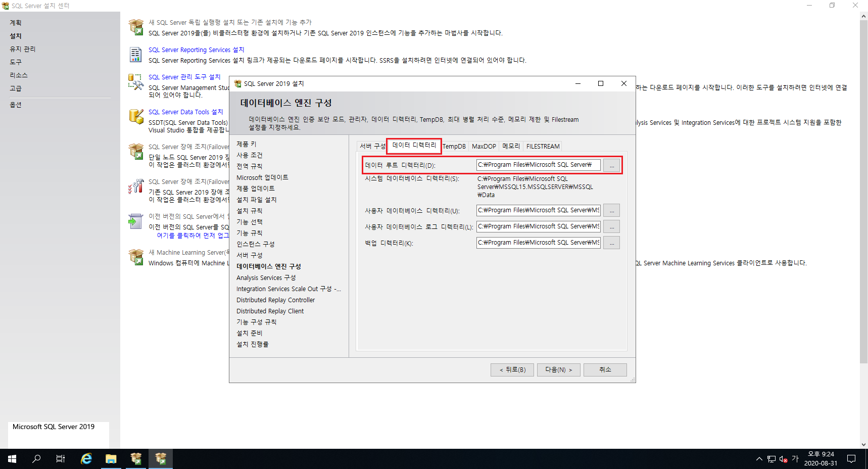Select 유지 관리 in Installation Center sidebar
Image resolution: width=868 pixels, height=469 pixels.
[x=23, y=49]
